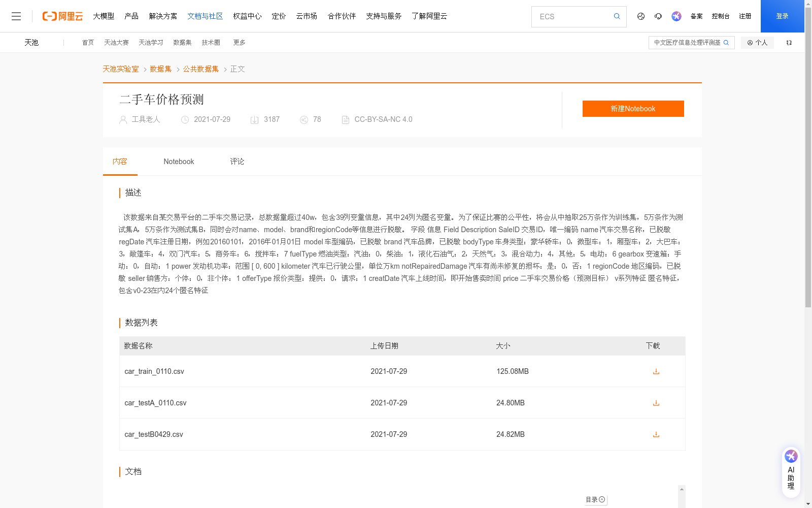The image size is (812, 508).
Task: Open 天池大赛 in Tianchi navigation
Action: [x=116, y=43]
